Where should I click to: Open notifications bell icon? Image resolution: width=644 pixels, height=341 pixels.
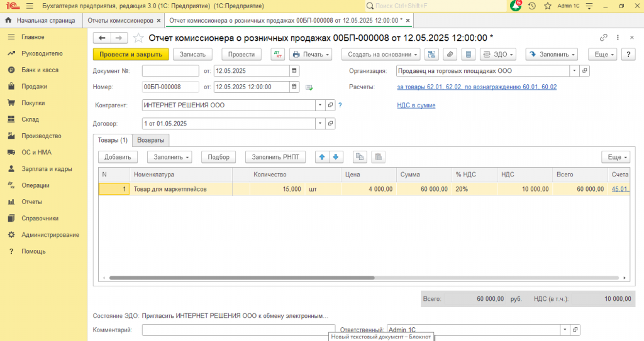click(516, 6)
